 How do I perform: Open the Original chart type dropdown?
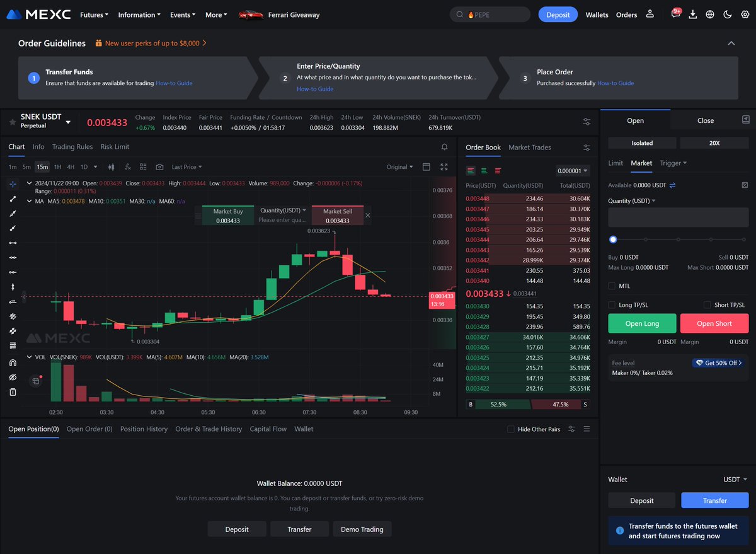point(400,167)
